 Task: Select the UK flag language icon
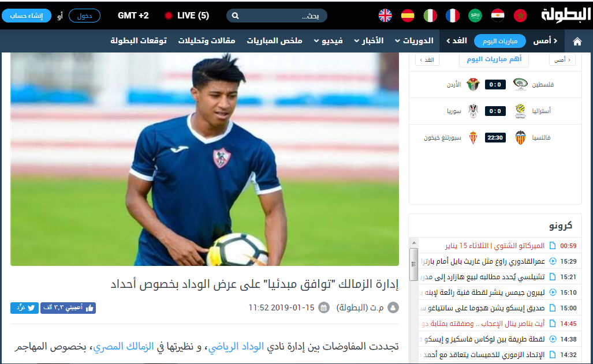[385, 16]
